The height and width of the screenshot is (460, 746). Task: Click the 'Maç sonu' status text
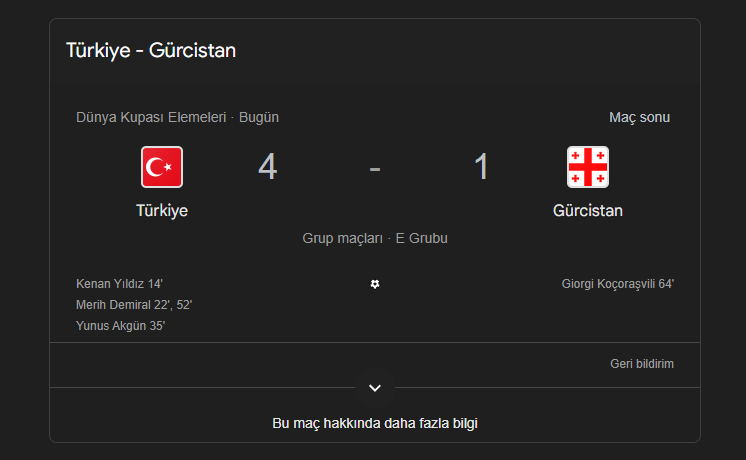639,117
